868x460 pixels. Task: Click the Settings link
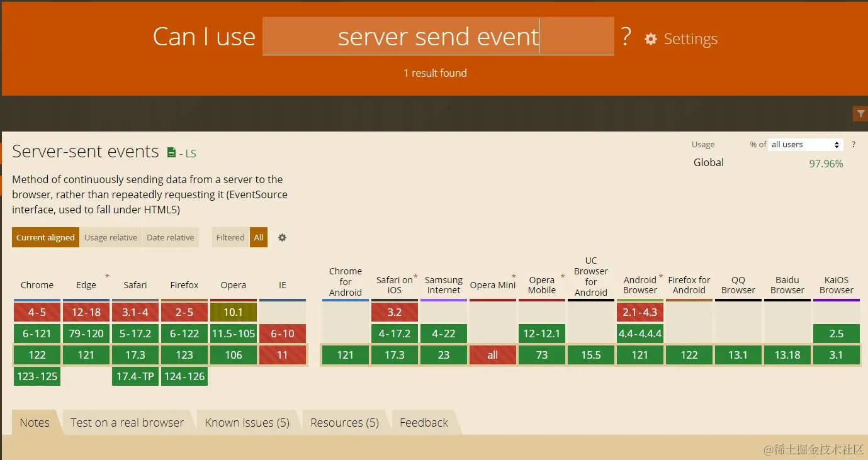pyautogui.click(x=690, y=39)
